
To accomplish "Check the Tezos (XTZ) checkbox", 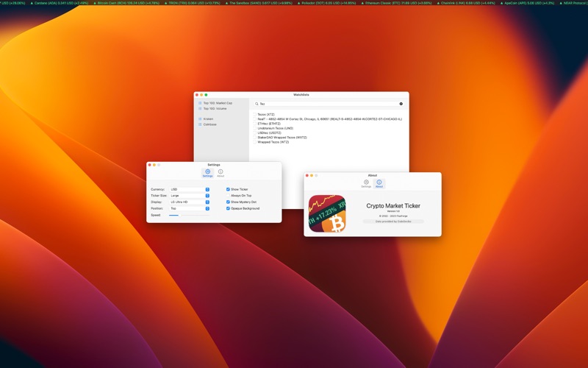I will tap(255, 115).
